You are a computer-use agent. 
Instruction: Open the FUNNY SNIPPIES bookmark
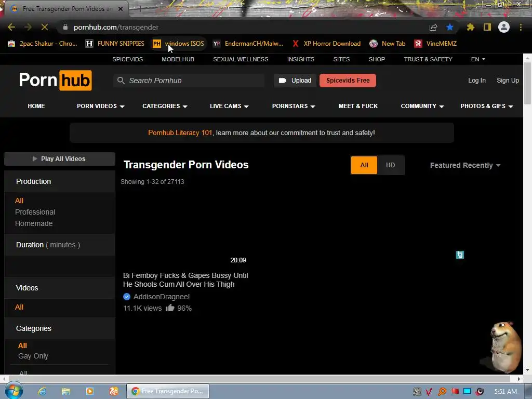tap(115, 44)
